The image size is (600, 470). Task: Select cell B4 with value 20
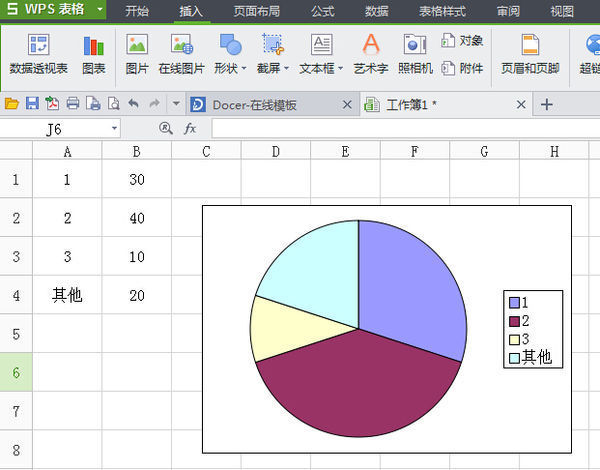pyautogui.click(x=137, y=295)
